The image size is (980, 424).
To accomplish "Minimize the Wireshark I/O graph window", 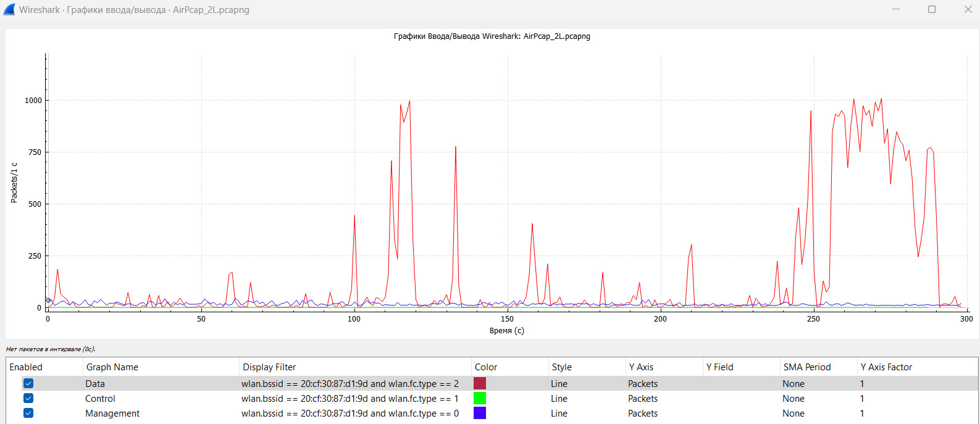I will pos(896,9).
